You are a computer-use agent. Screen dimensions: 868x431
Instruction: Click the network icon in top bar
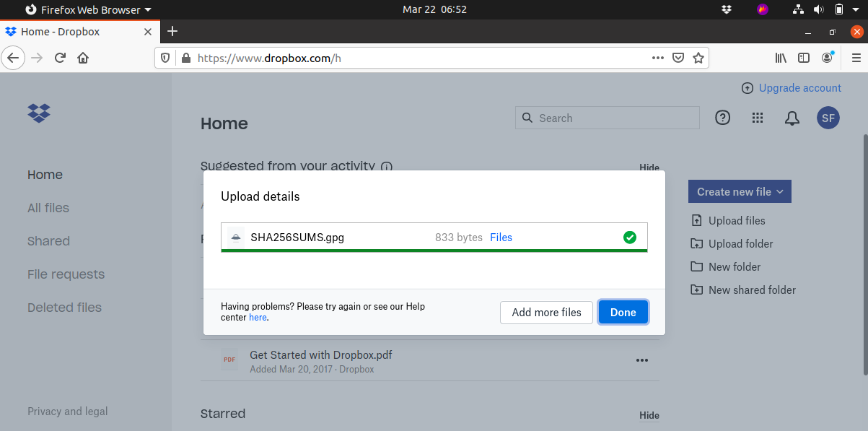coord(798,9)
